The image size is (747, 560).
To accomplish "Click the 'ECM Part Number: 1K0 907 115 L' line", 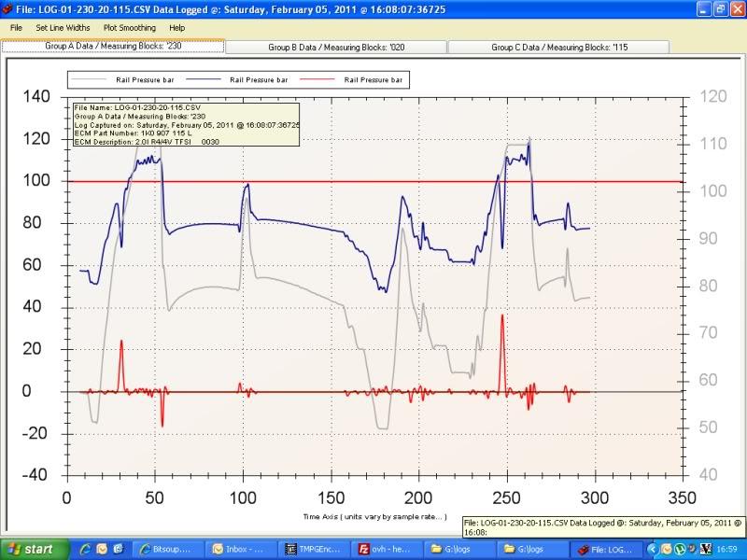I will 134,133.
